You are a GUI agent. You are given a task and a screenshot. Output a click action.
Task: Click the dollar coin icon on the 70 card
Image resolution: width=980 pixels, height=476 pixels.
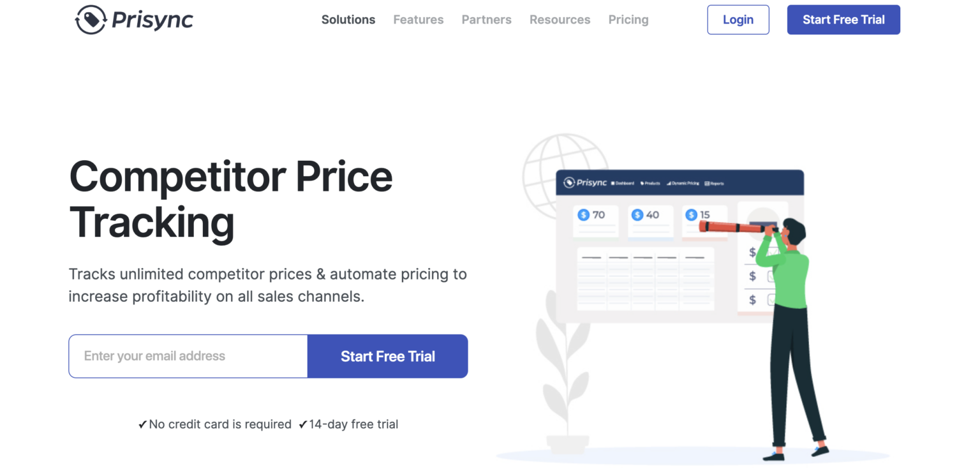583,214
